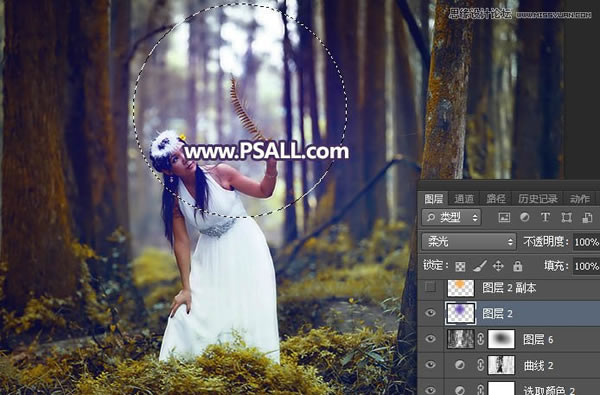Click the 不透明度 value field
Image resolution: width=600 pixels, height=395 pixels.
(586, 242)
